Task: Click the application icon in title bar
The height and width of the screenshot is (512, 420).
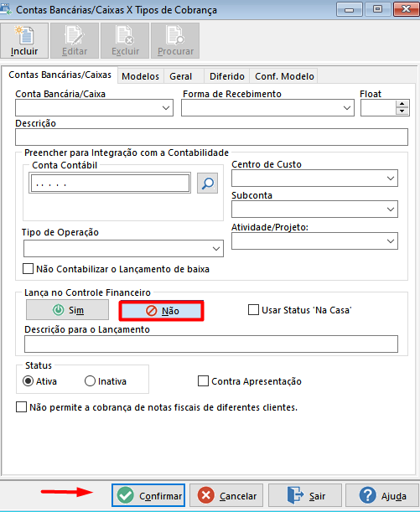Action: [6, 9]
